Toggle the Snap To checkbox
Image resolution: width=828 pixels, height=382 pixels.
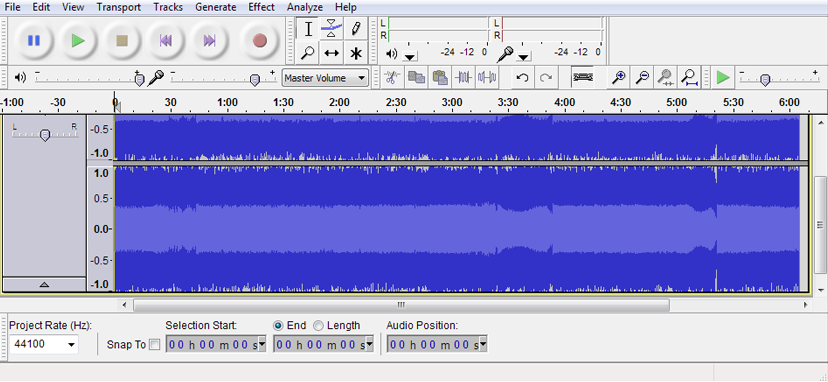click(x=155, y=344)
